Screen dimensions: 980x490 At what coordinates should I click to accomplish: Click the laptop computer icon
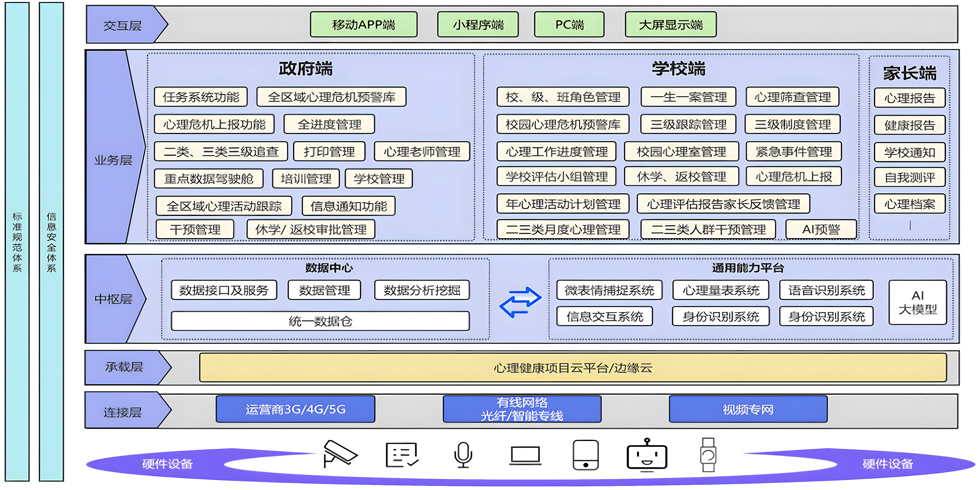pos(525,456)
